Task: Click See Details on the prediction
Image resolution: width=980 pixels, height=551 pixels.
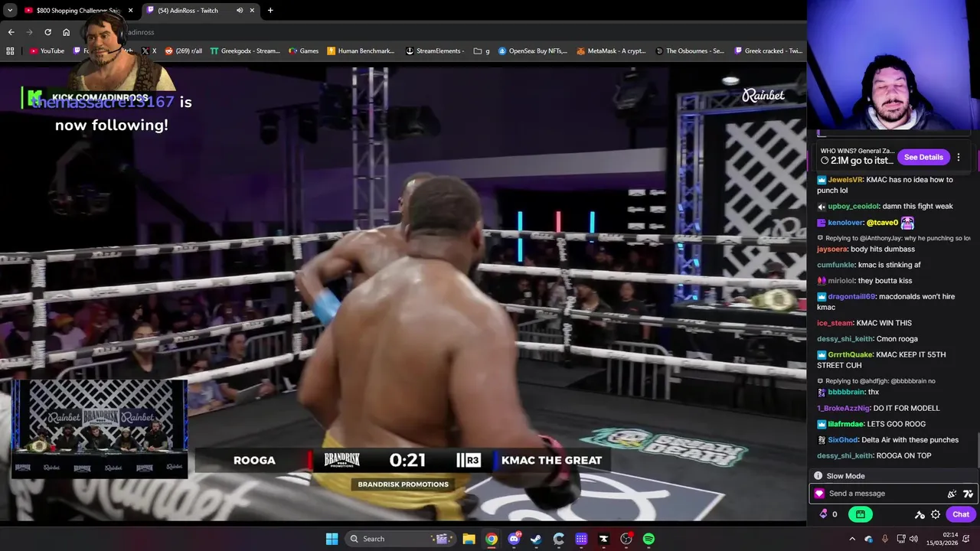Action: (x=923, y=157)
